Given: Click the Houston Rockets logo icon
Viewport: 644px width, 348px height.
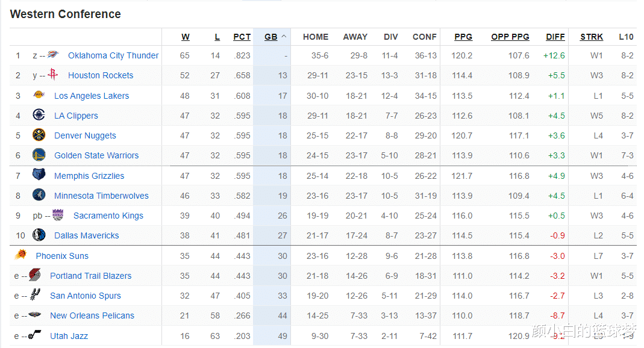Looking at the screenshot, I should 53,74.
